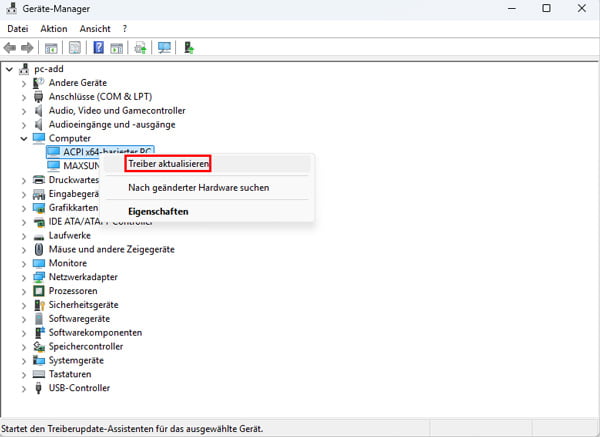The width and height of the screenshot is (600, 437).
Task: Click the Audio, Video und Gamecontroller speaker icon
Action: click(40, 110)
